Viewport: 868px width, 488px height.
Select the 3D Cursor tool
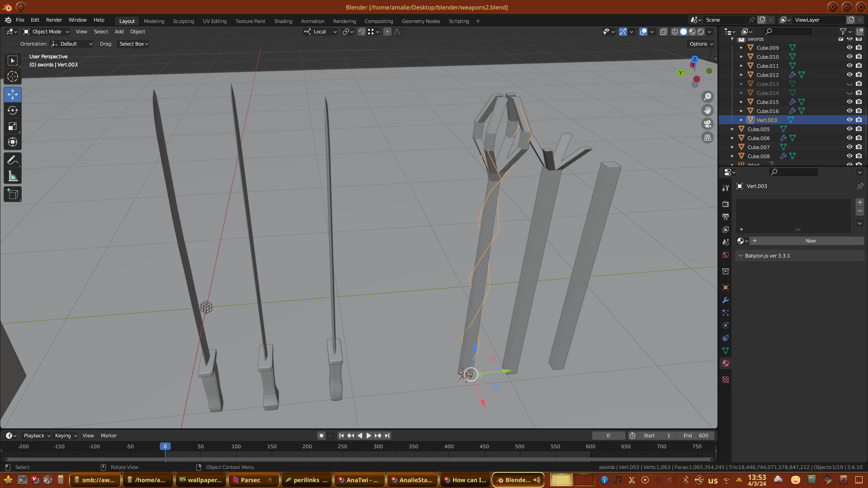[x=13, y=76]
